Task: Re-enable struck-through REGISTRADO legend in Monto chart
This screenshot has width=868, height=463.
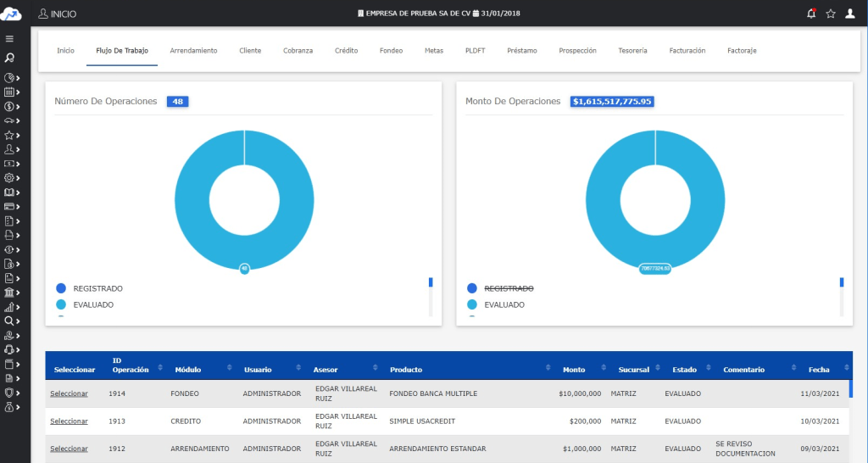Action: click(x=509, y=288)
